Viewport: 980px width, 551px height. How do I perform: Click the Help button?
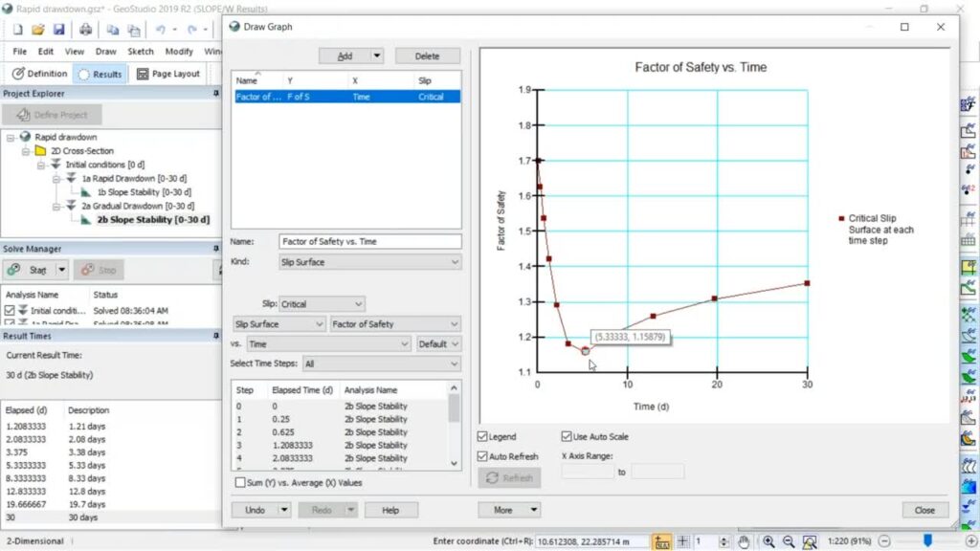tap(390, 510)
